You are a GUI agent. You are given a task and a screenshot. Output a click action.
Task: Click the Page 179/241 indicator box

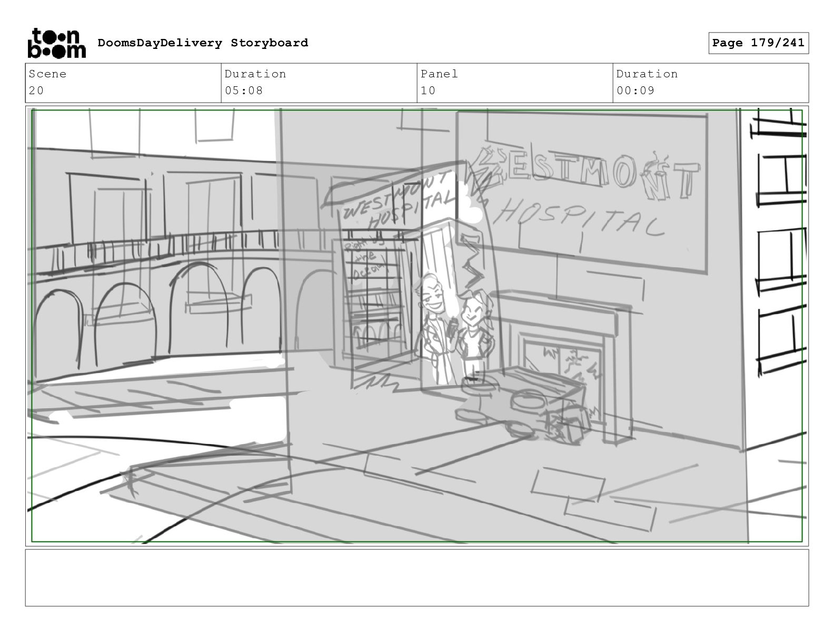coord(758,43)
